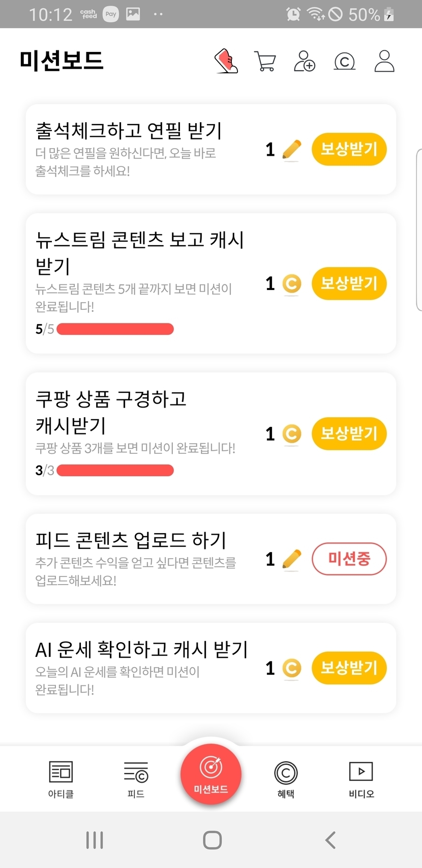Image resolution: width=422 pixels, height=868 pixels.
Task: Claim reward for 뉴스트림 콘텐츠 mission
Action: (349, 283)
